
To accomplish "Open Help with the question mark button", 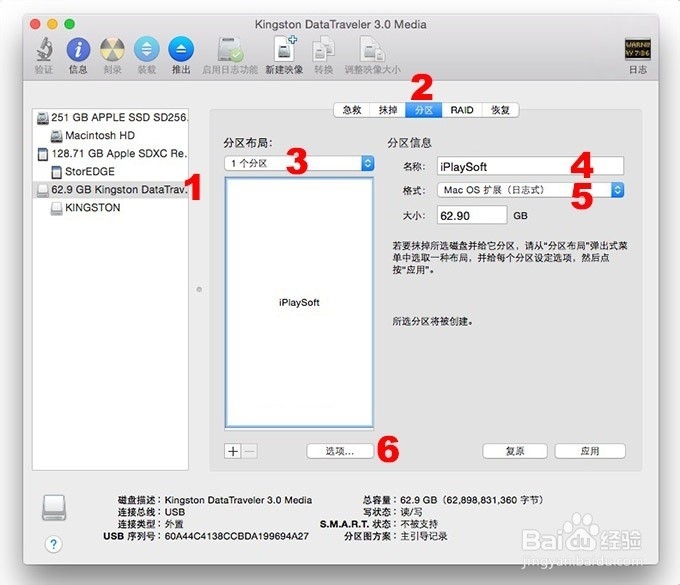I will coord(53,544).
